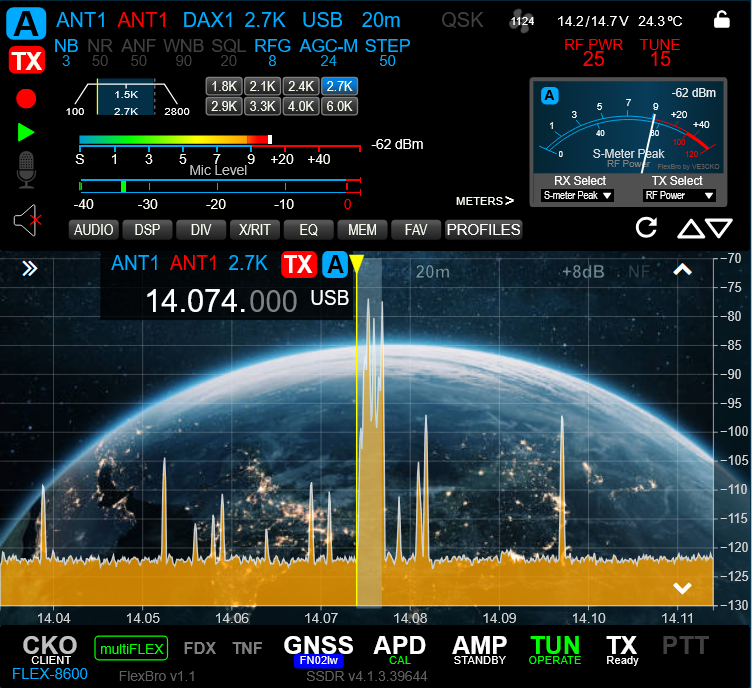Screen dimensions: 752x688
Task: Click the USB mode selector in the top bar
Action: click(322, 20)
